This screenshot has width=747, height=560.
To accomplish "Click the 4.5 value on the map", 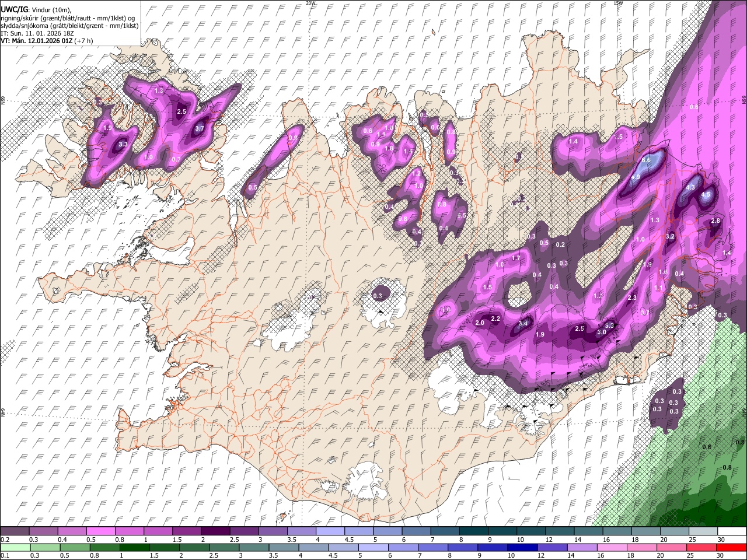I will coord(706,194).
